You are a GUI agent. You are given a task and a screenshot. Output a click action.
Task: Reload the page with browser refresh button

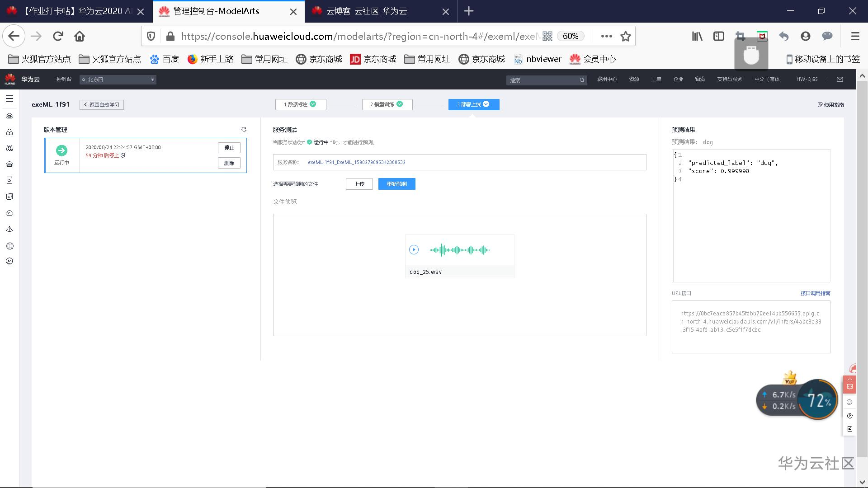coord(58,36)
